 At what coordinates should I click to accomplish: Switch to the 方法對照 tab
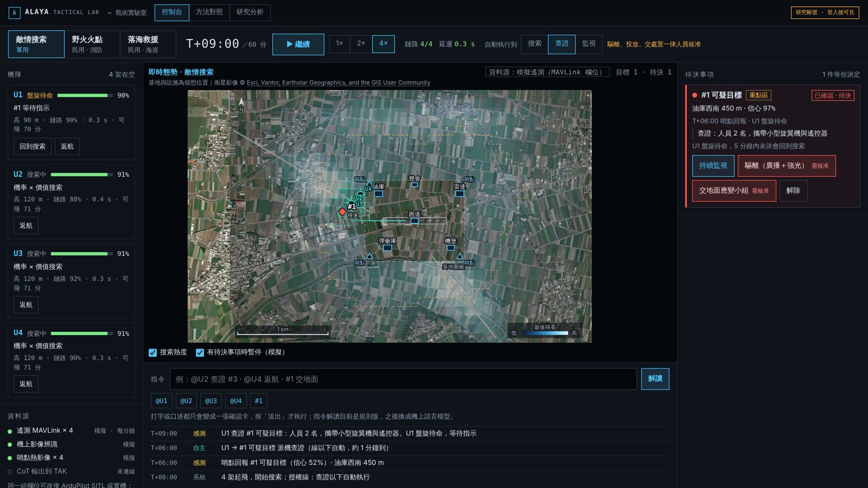209,12
